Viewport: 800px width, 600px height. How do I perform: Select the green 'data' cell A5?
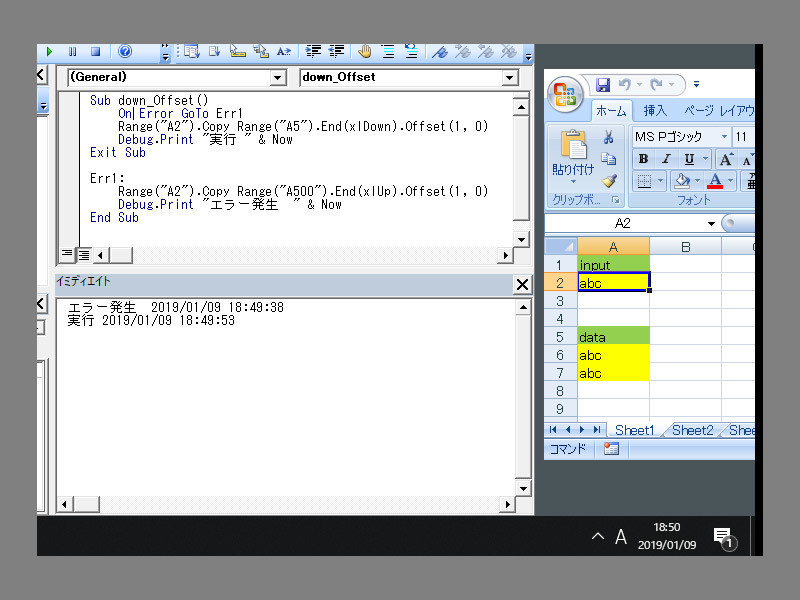[x=613, y=337]
